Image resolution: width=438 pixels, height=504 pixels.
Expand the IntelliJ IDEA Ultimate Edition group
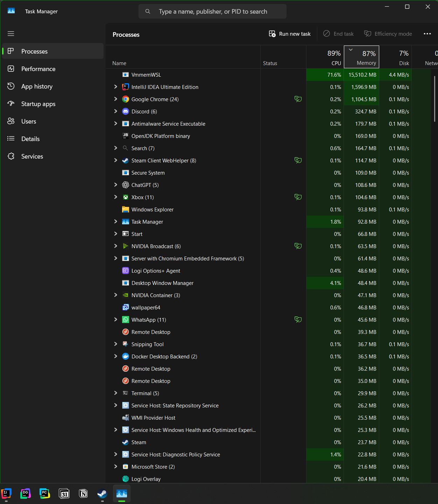pyautogui.click(x=115, y=86)
